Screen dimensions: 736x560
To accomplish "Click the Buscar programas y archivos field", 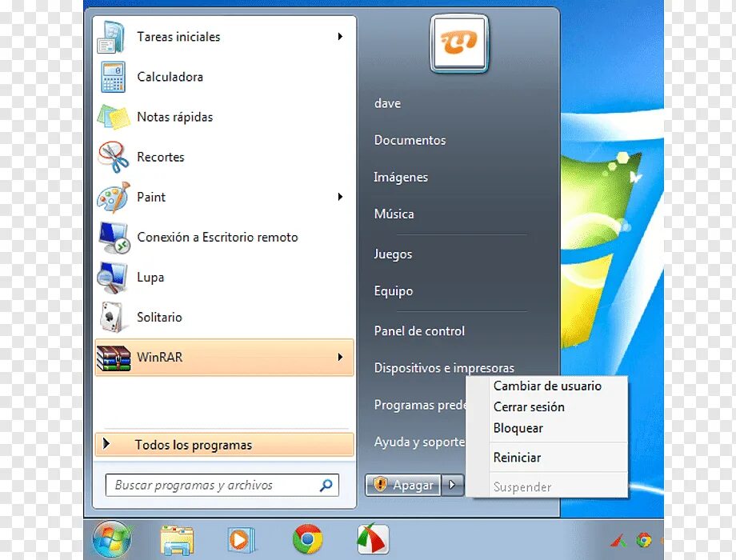I will pos(222,485).
